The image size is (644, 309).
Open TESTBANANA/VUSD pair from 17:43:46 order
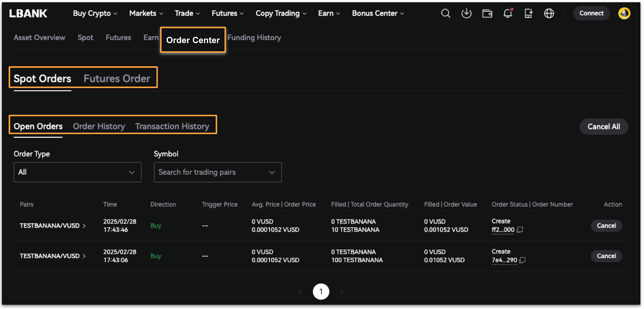click(x=53, y=226)
